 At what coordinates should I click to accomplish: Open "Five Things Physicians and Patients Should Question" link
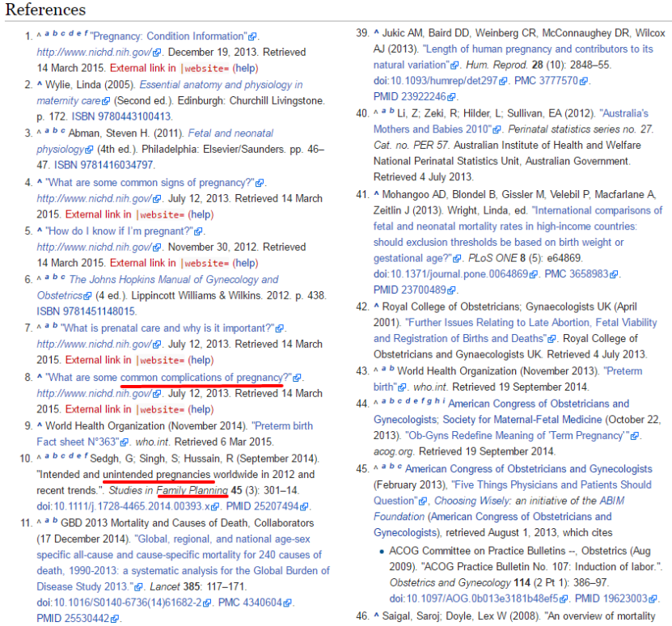point(513,493)
